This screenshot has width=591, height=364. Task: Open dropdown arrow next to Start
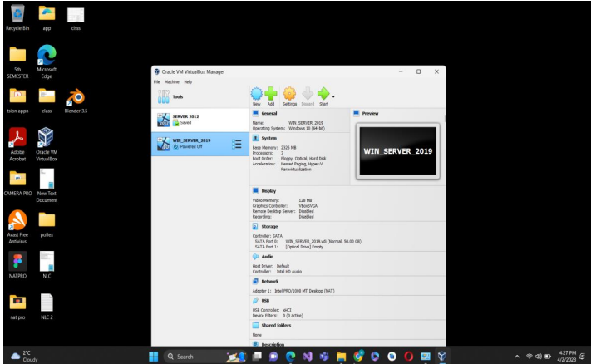coord(333,96)
